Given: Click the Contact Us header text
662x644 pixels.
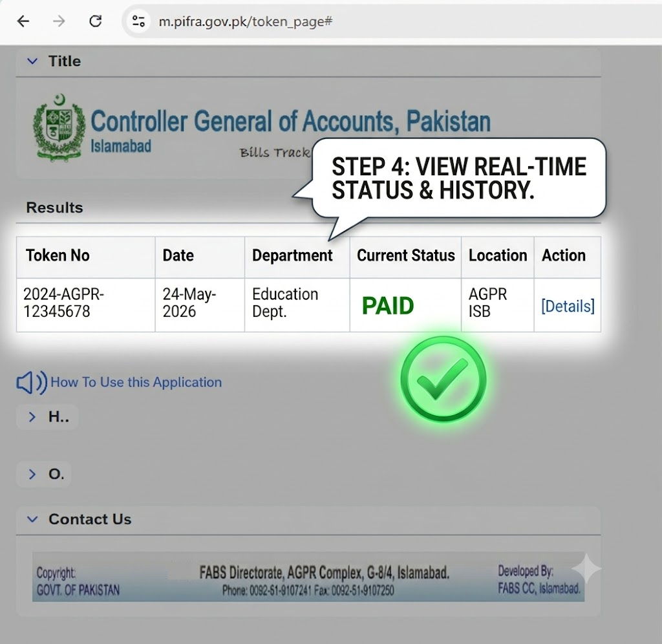Looking at the screenshot, I should pos(90,519).
